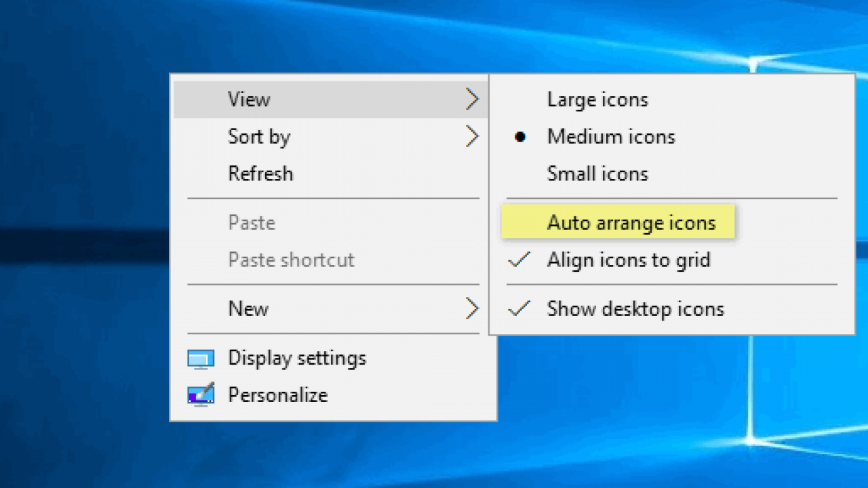This screenshot has width=868, height=488.
Task: Toggle Show desktop icons
Action: click(671, 309)
